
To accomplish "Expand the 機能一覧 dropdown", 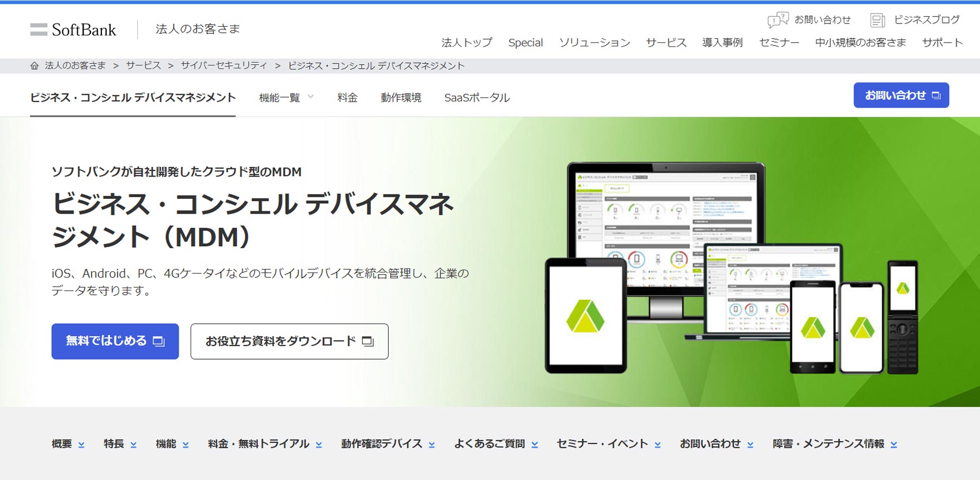I will [286, 98].
